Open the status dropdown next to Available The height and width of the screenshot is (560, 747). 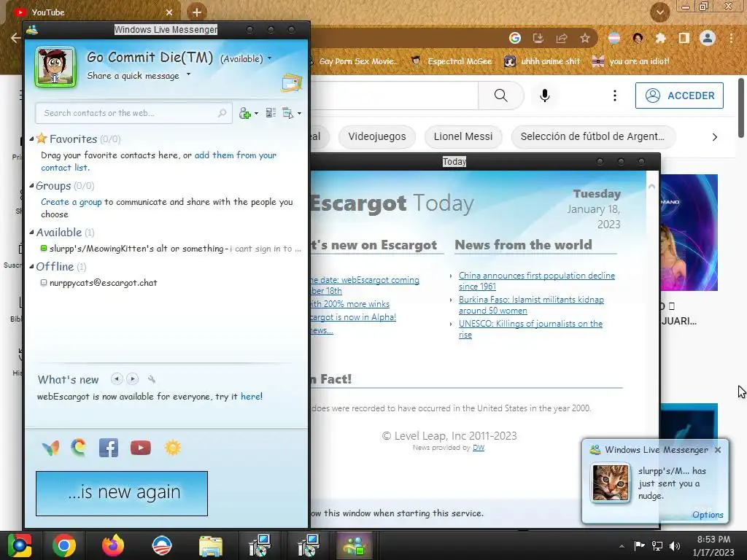pyautogui.click(x=270, y=58)
